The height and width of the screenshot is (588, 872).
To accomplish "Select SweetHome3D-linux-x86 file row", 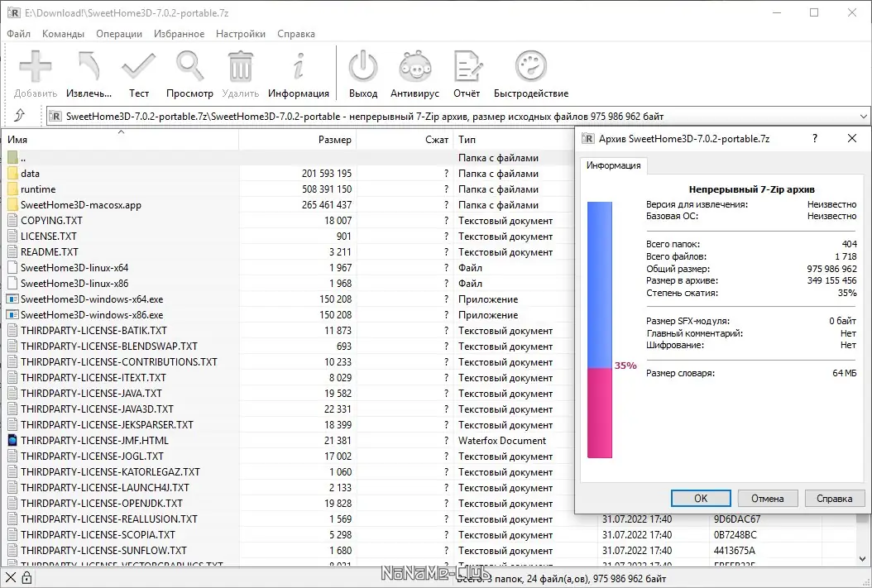I will pyautogui.click(x=290, y=284).
